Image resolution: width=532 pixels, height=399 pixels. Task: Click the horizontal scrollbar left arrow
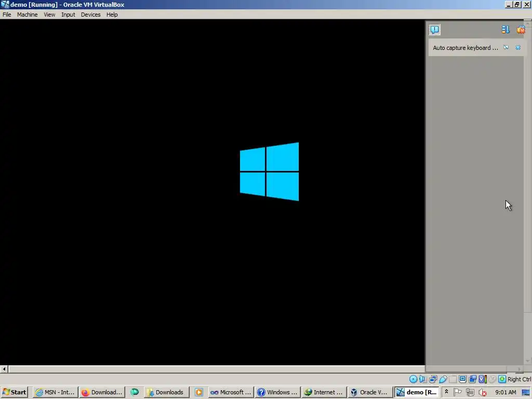click(x=4, y=369)
